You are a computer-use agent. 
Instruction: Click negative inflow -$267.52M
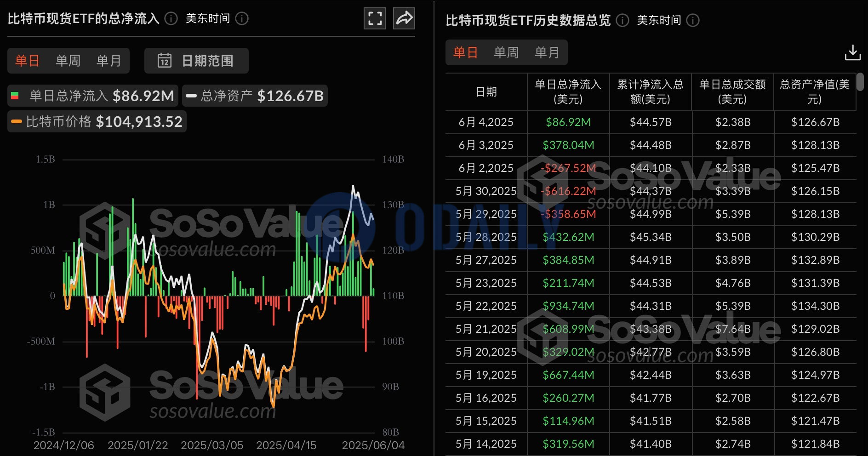click(568, 168)
